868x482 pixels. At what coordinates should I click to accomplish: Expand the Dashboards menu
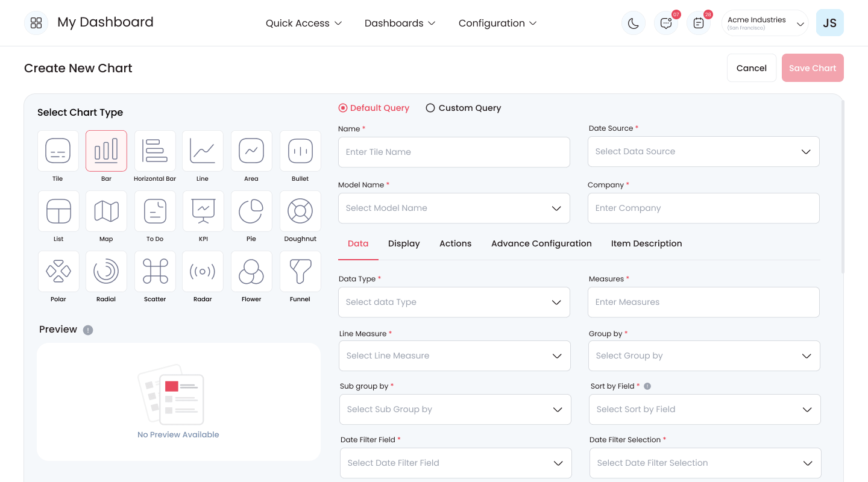pos(400,23)
